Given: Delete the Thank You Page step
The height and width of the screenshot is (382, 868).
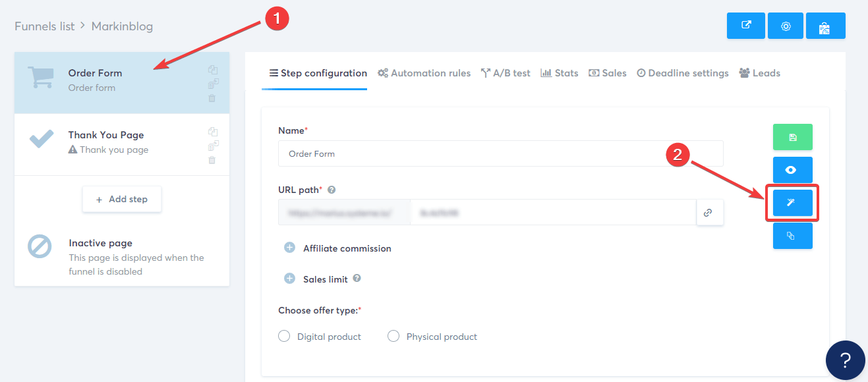Looking at the screenshot, I should click(x=212, y=160).
